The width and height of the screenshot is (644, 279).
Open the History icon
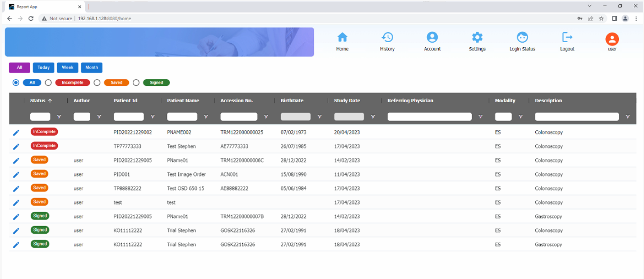[x=387, y=37]
